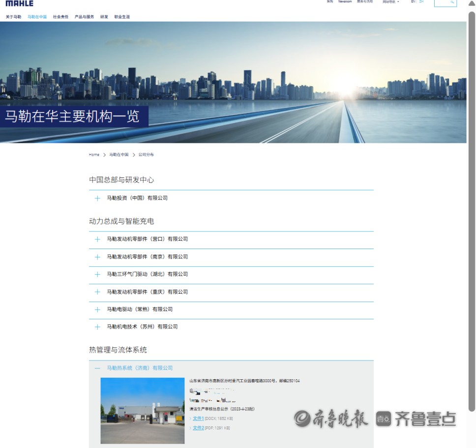The image size is (476, 448).
Task: Click the 动力总成与智能充电 heading
Action: [x=121, y=221]
